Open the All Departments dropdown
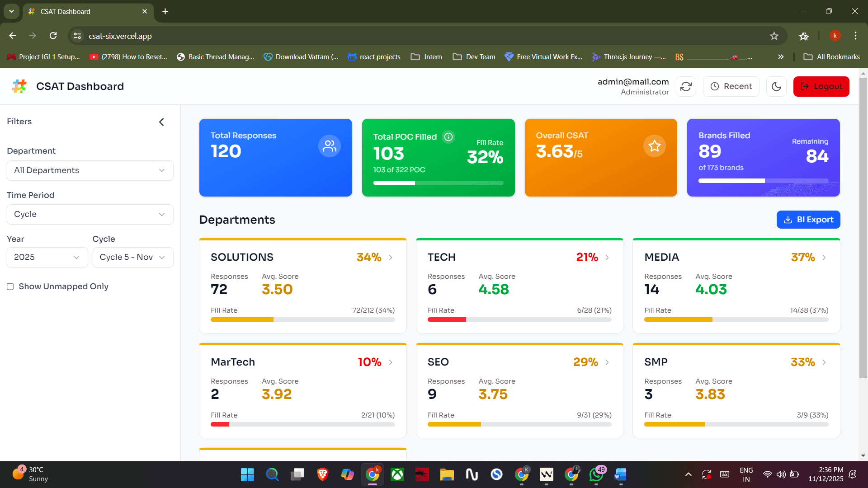Viewport: 868px width, 488px height. coord(90,170)
